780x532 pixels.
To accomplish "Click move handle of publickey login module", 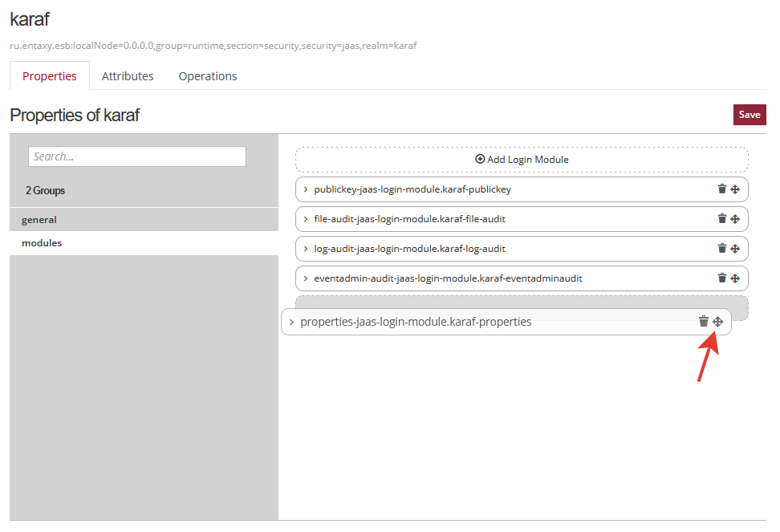I will click(735, 189).
